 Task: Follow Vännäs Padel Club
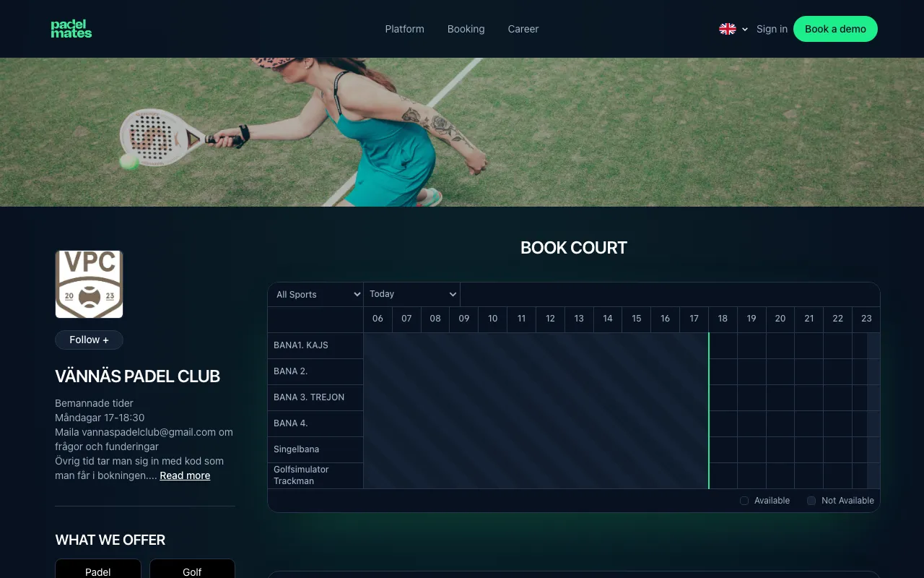coord(89,340)
